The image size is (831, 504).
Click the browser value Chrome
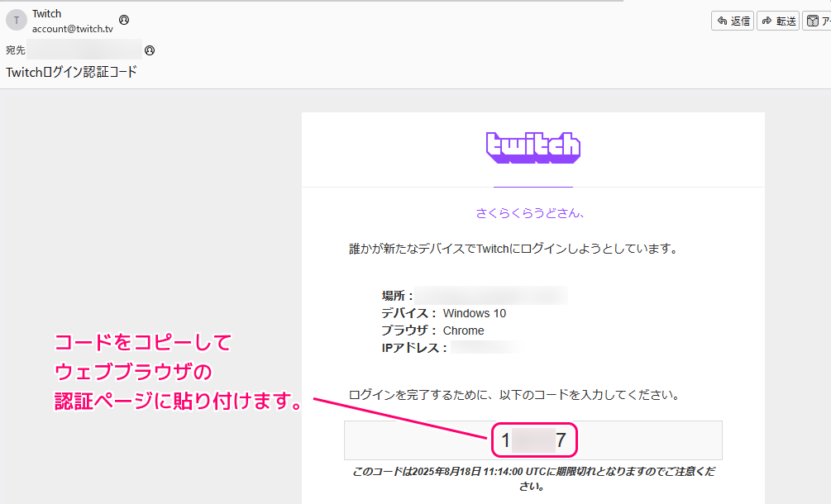[x=463, y=330]
